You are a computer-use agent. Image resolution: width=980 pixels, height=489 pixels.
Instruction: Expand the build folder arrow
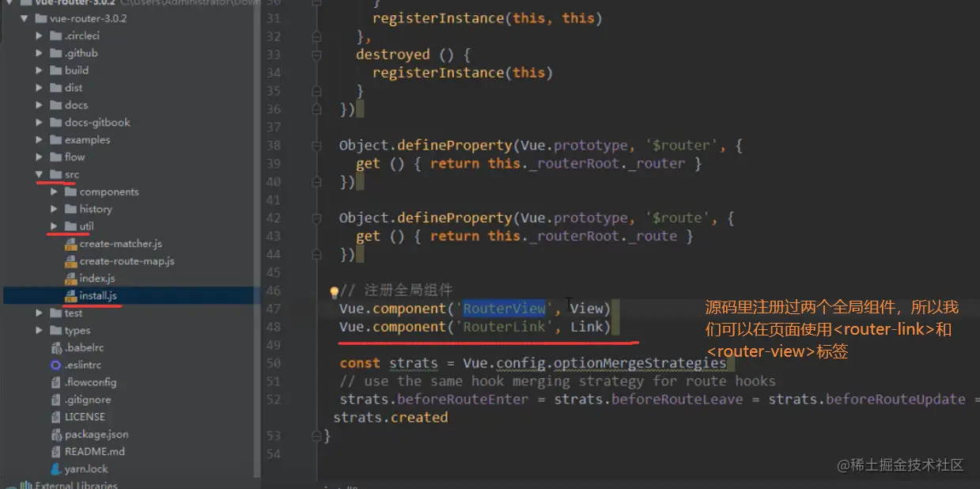40,70
